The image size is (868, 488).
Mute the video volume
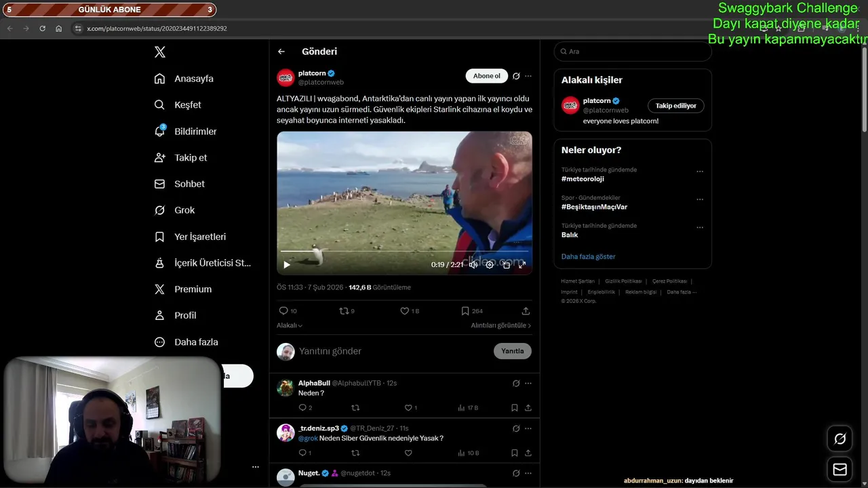(473, 264)
